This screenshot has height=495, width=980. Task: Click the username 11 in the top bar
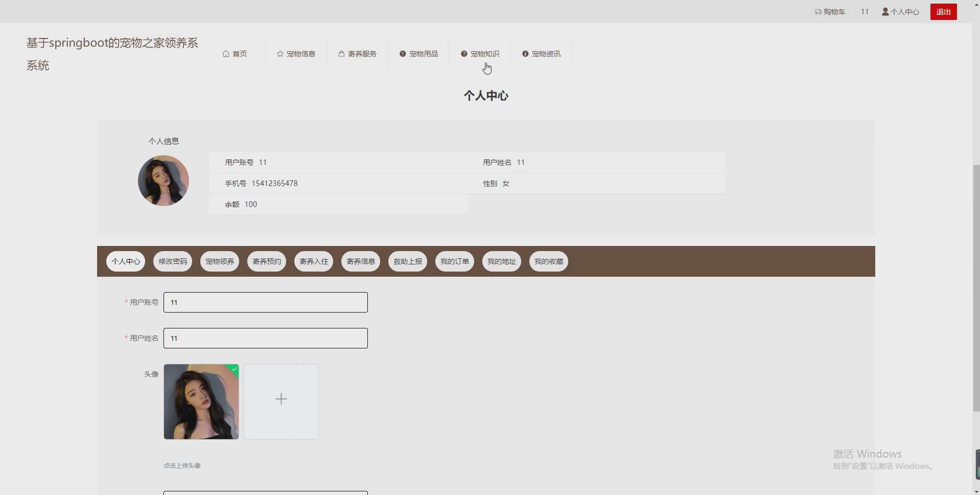865,12
